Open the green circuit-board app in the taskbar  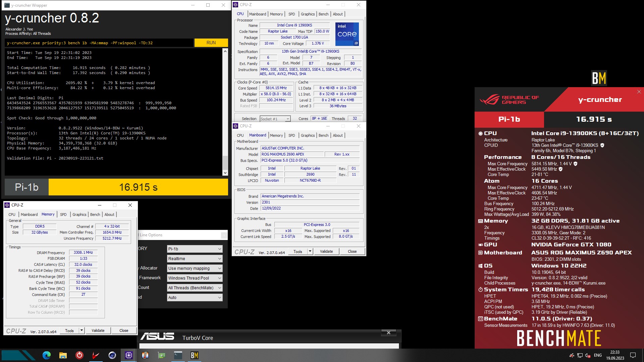click(161, 355)
